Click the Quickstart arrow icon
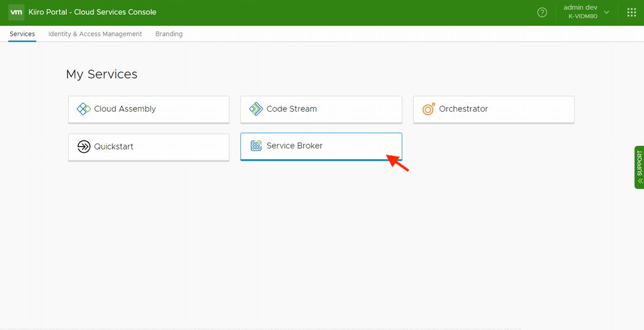 84,146
